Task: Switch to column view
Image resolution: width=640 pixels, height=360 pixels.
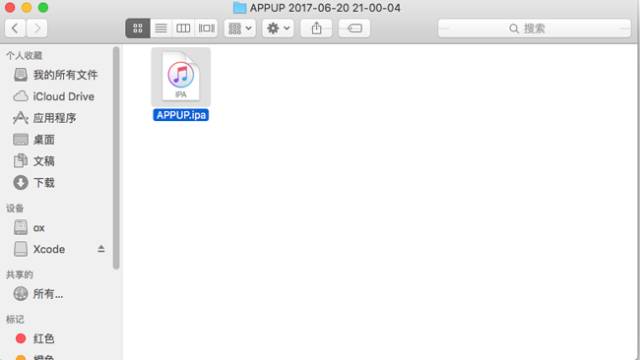Action: (x=183, y=28)
